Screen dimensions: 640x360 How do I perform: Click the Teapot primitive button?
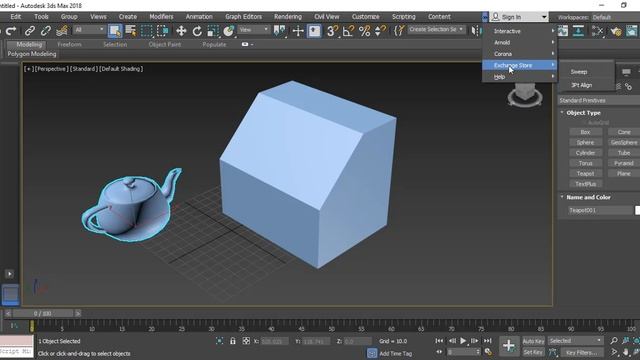tap(585, 173)
